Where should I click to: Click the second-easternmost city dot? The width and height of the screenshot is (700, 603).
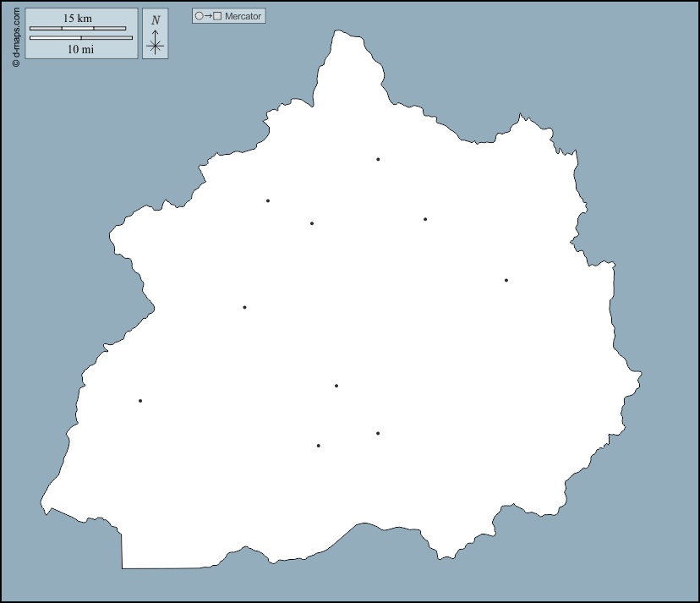point(425,219)
